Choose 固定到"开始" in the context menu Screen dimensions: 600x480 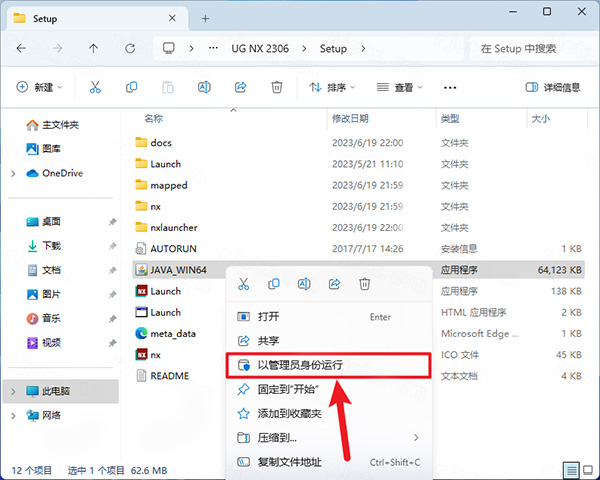329,389
